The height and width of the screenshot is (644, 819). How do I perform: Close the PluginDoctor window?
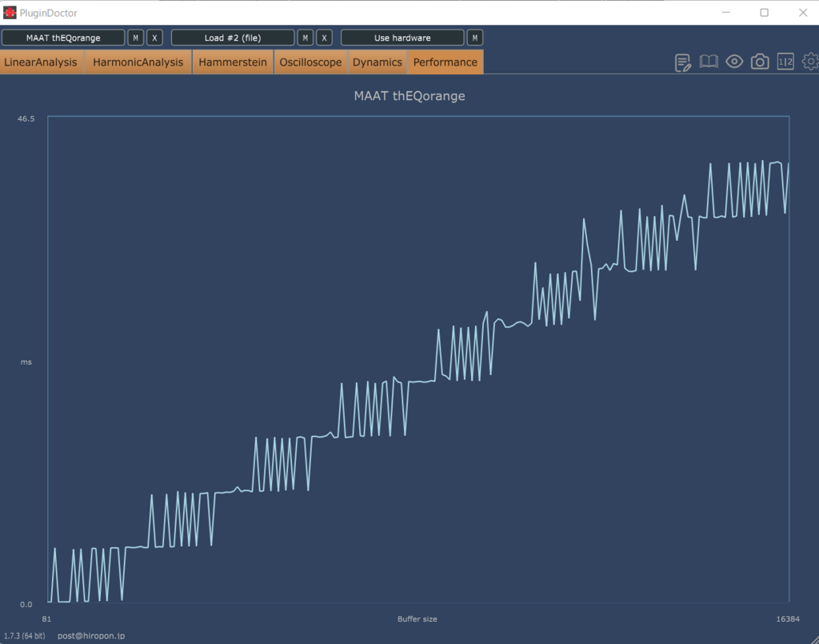pyautogui.click(x=803, y=13)
